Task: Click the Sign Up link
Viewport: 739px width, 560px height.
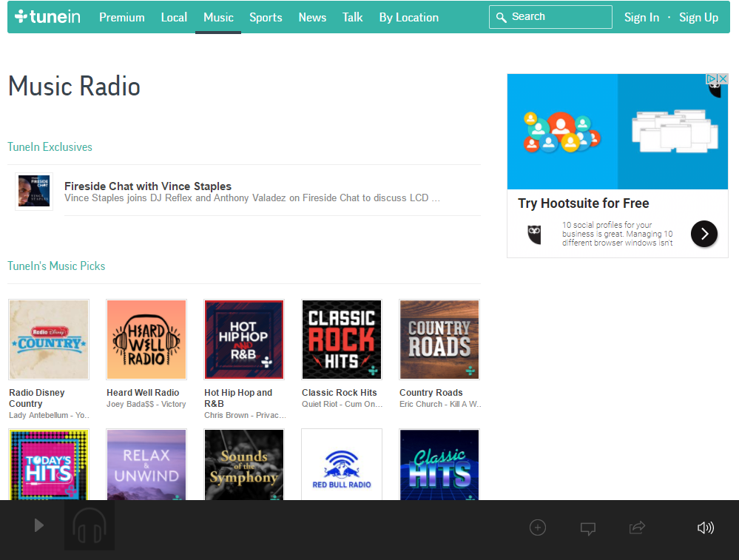Action: tap(698, 18)
